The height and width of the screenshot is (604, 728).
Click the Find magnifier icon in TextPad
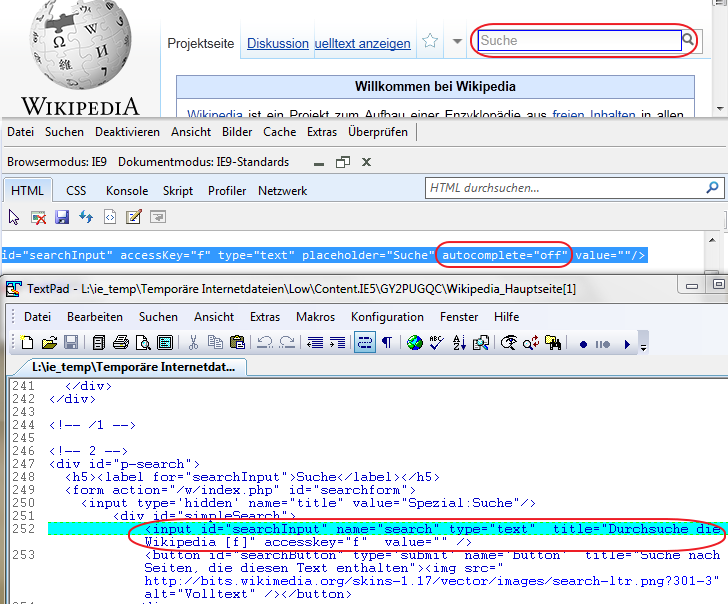pos(509,343)
